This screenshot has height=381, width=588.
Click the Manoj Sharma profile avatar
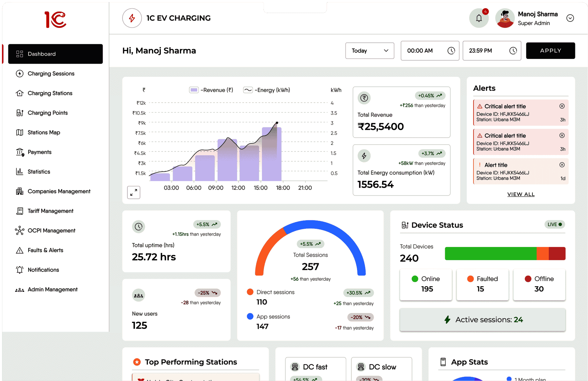tap(505, 18)
